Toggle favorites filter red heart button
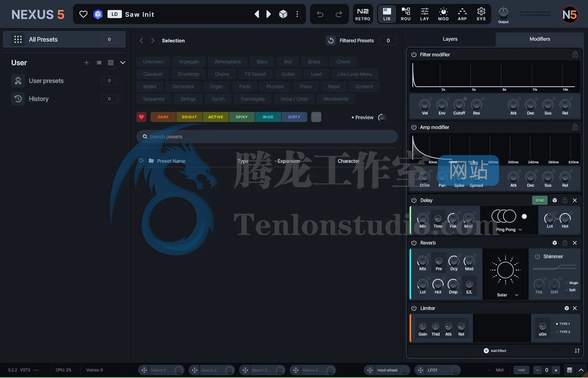Viewport: 588px width, 378px height. click(141, 117)
